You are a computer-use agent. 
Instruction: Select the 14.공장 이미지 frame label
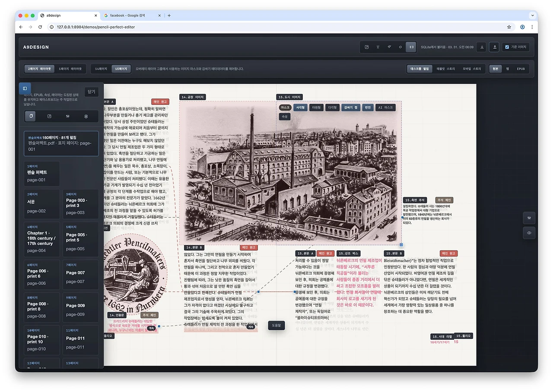click(x=193, y=97)
